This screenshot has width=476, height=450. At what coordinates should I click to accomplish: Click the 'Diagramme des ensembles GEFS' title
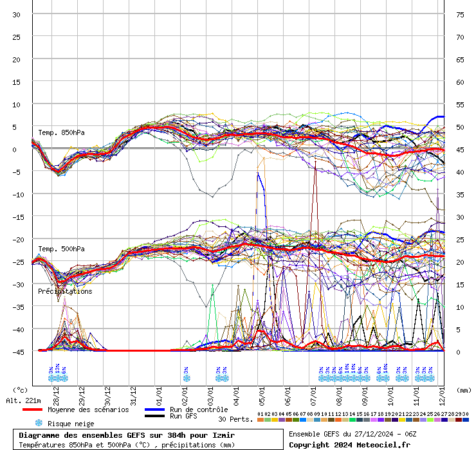80,435
